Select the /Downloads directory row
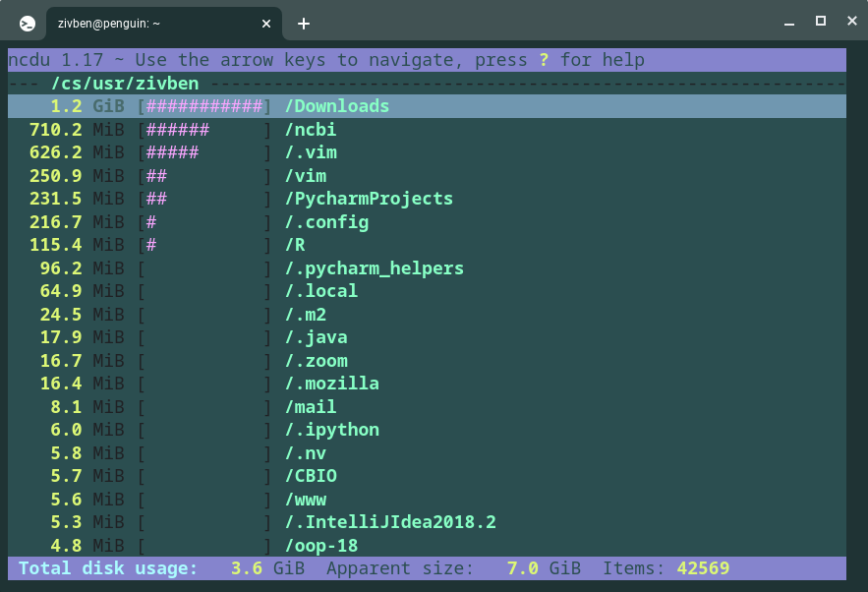The height and width of the screenshot is (592, 868). tap(337, 106)
